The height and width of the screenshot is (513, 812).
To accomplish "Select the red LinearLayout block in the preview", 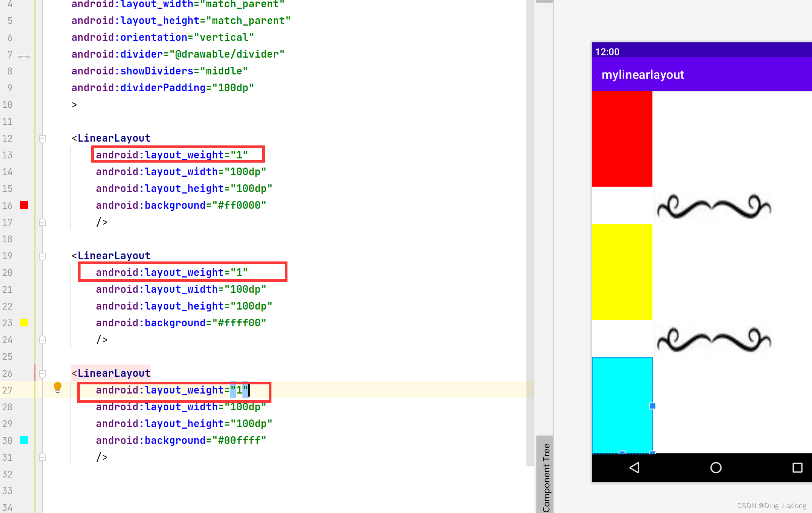I will click(x=622, y=139).
